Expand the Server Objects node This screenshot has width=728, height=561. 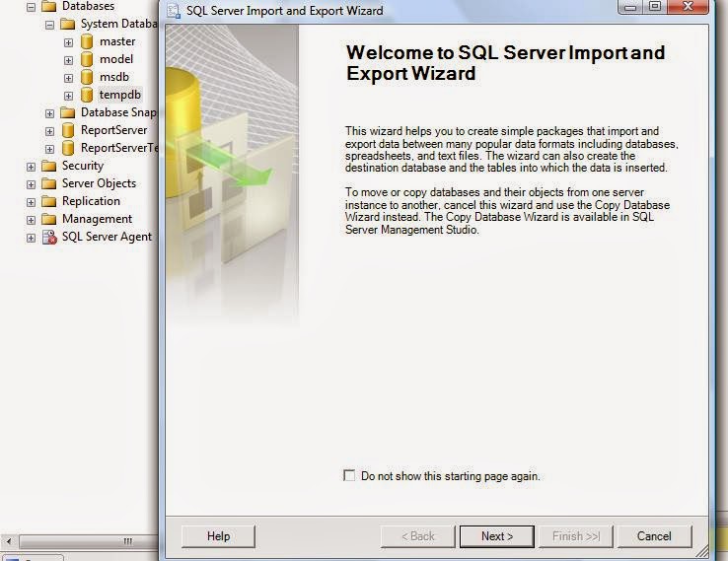tap(31, 184)
